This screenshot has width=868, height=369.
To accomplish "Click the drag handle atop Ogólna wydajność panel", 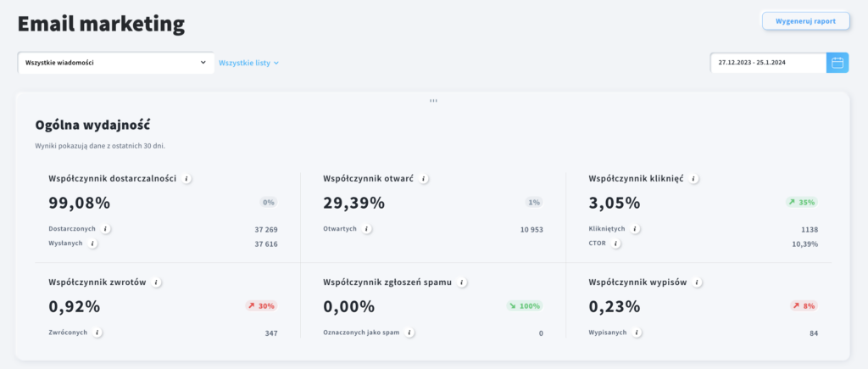I will tap(433, 101).
